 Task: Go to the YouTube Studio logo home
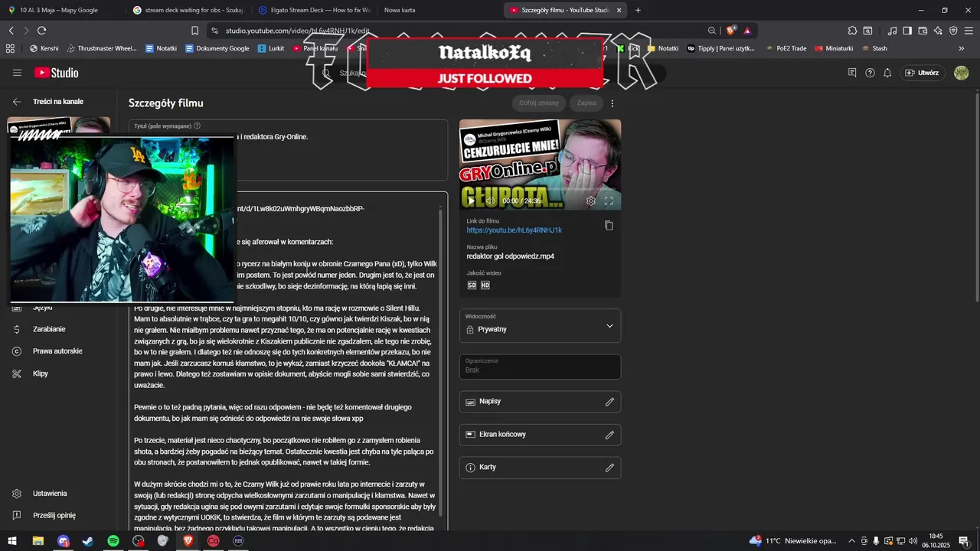(56, 73)
